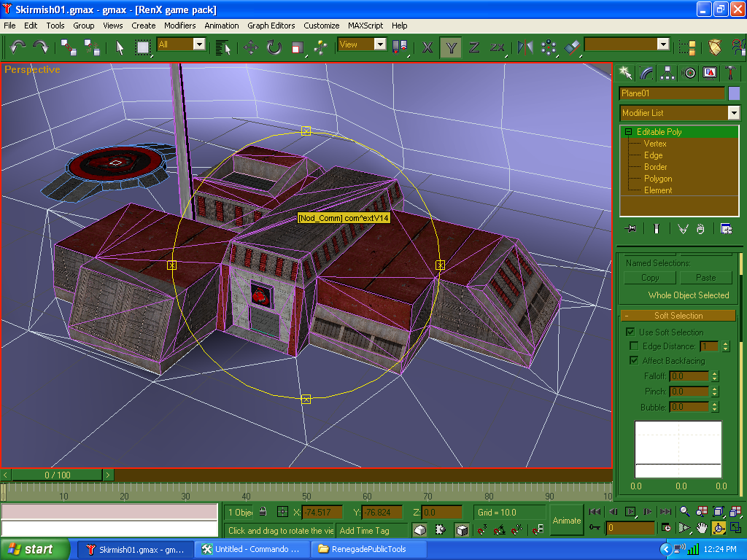The height and width of the screenshot is (560, 747).
Task: Toggle the selection lock padlock icon
Action: 262,512
